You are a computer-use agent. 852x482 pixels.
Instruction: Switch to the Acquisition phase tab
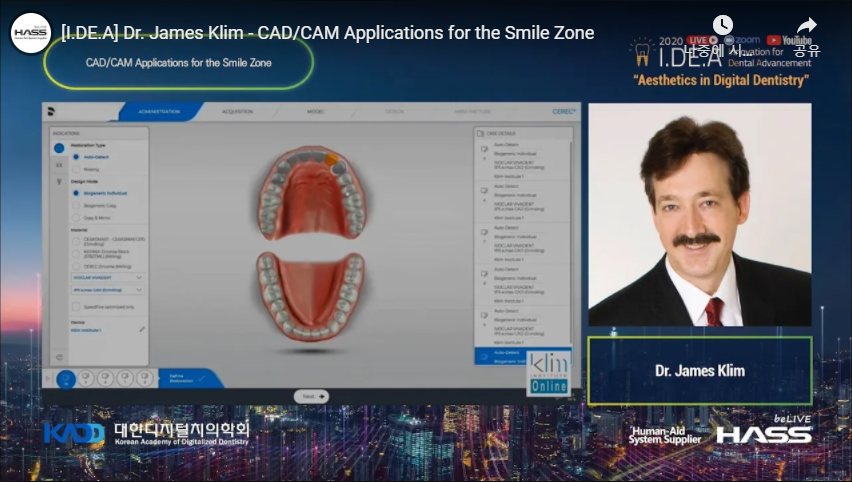click(238, 112)
